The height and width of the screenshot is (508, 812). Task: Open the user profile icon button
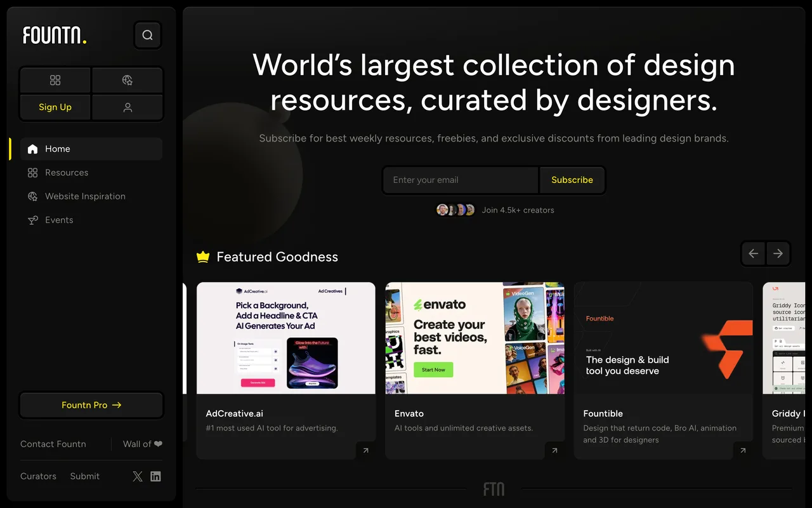point(128,107)
